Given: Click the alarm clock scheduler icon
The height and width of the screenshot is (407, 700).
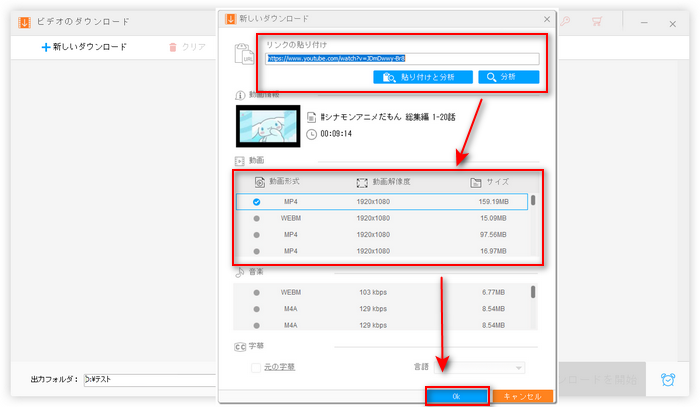Looking at the screenshot, I should click(668, 380).
